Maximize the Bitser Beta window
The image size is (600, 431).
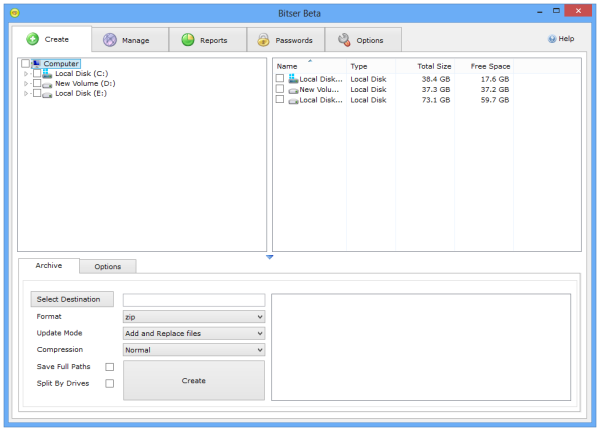[x=556, y=11]
